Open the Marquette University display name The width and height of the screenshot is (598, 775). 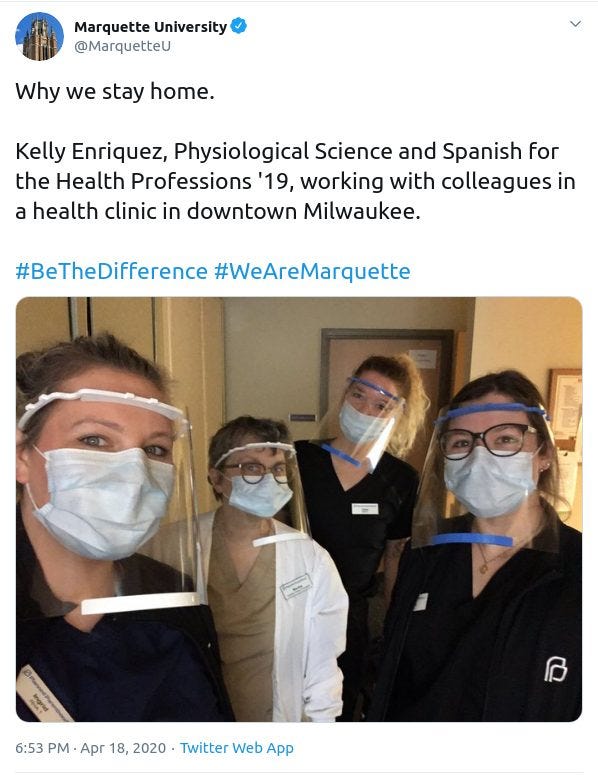[150, 27]
